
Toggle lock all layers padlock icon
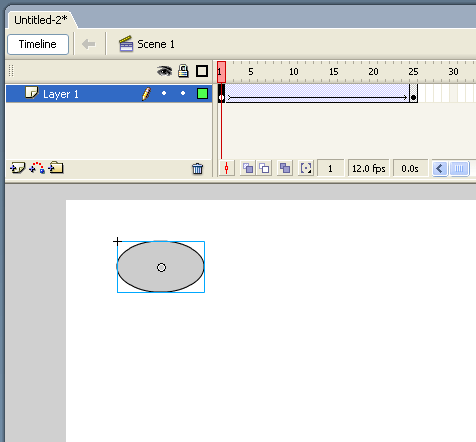[183, 71]
